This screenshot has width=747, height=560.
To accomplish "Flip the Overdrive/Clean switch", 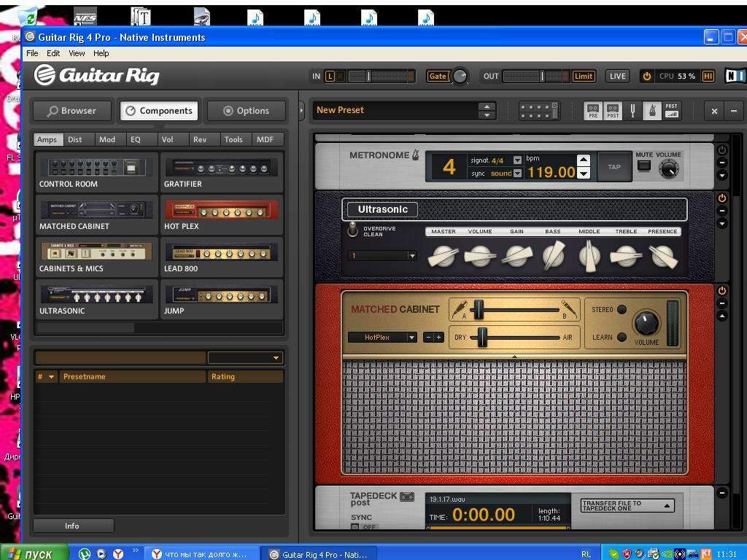I will tap(352, 230).
